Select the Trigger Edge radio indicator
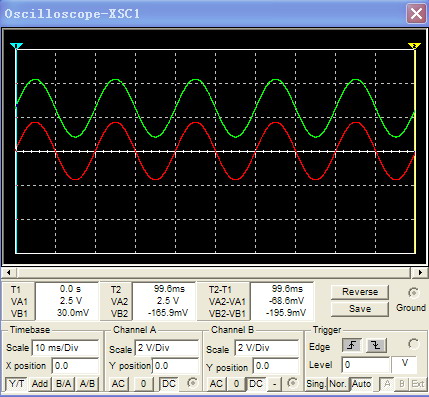 pos(413,344)
